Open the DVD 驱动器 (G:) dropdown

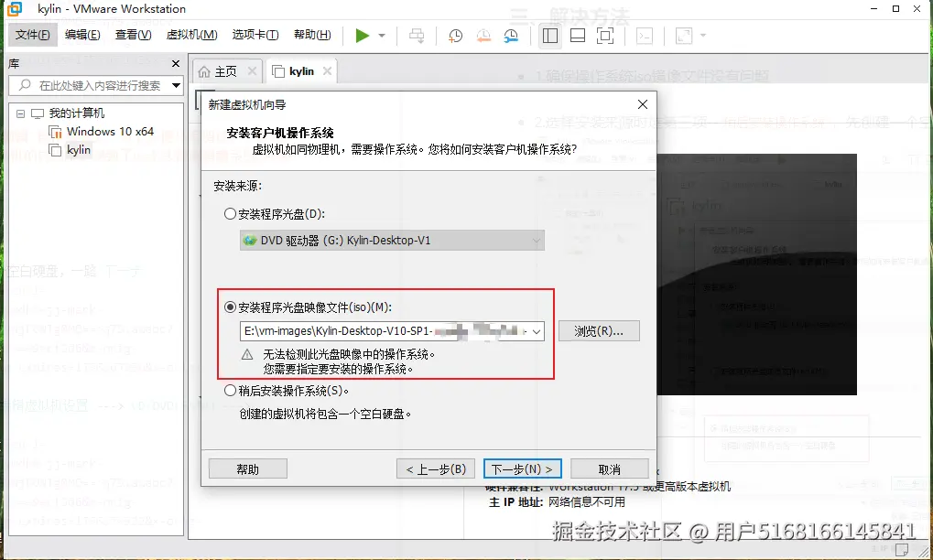392,240
